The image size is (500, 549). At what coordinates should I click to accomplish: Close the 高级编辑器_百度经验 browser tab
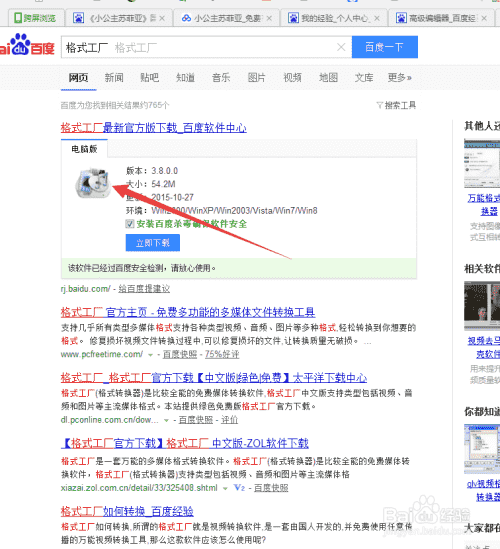pos(484,18)
